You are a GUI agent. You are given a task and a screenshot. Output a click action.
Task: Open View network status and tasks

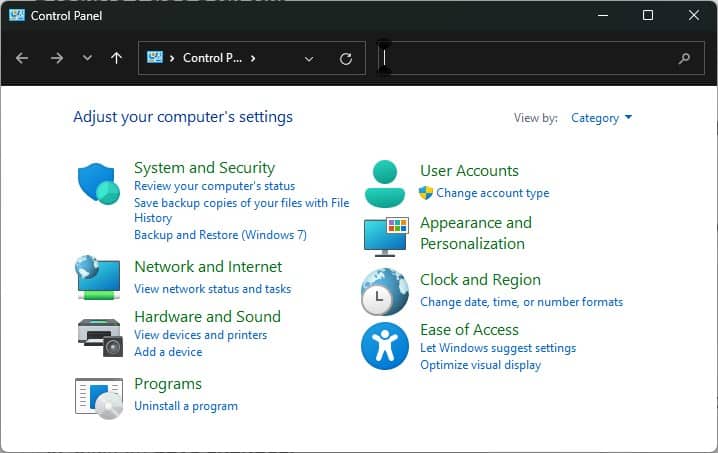click(212, 289)
